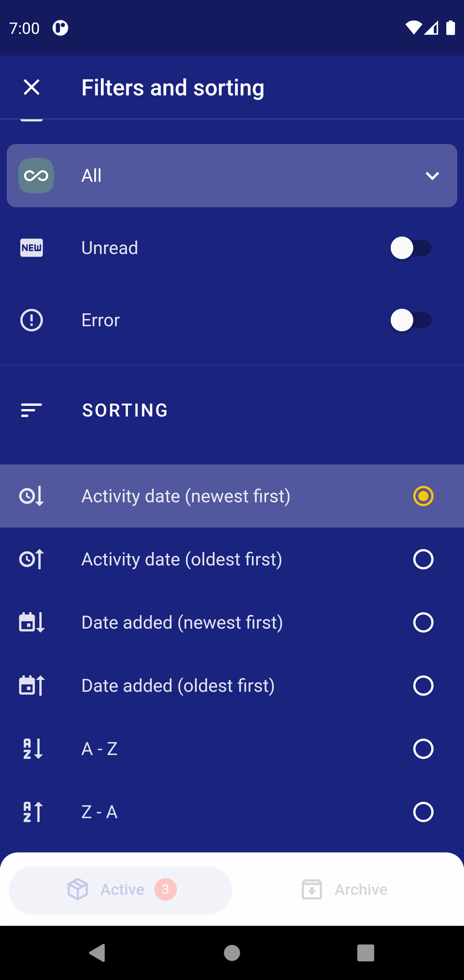Click the Sorting header icon

(32, 410)
